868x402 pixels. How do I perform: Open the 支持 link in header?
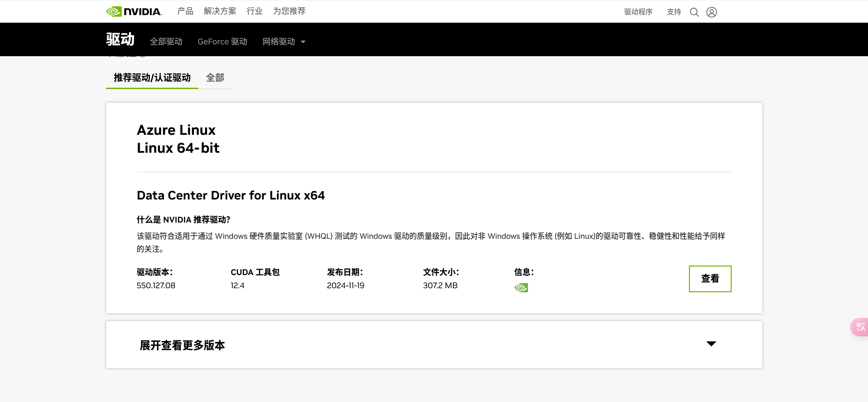pos(674,12)
